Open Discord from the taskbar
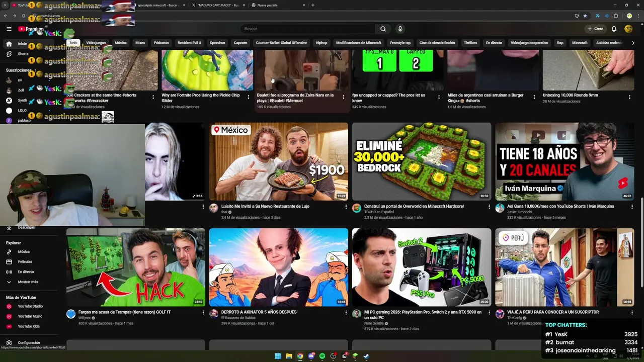 tap(311, 356)
